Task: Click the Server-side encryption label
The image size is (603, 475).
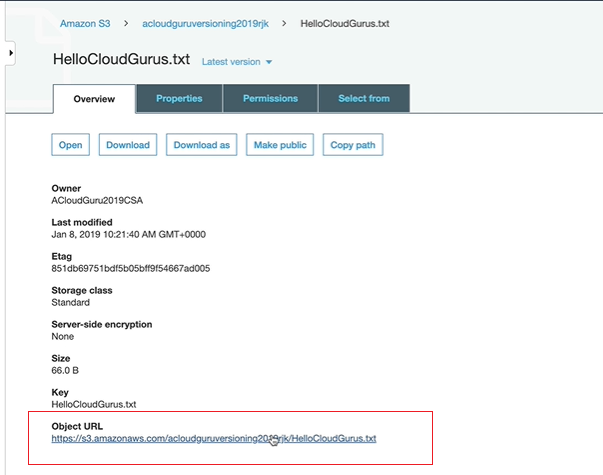Action: [102, 324]
